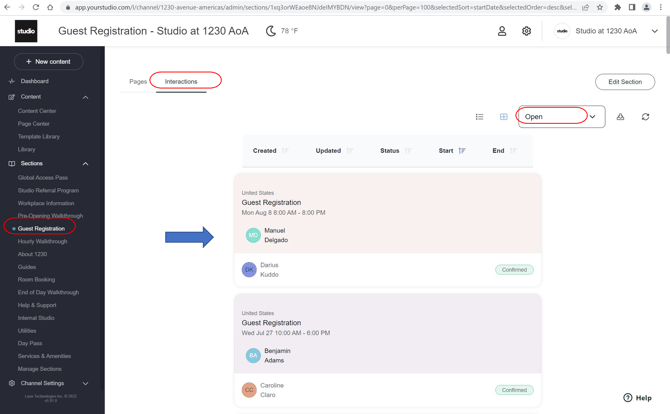Switch to the Pages tab
The image size is (670, 414).
click(138, 81)
